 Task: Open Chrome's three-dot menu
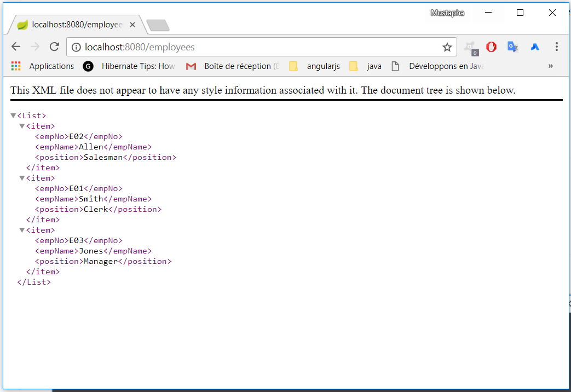(557, 47)
